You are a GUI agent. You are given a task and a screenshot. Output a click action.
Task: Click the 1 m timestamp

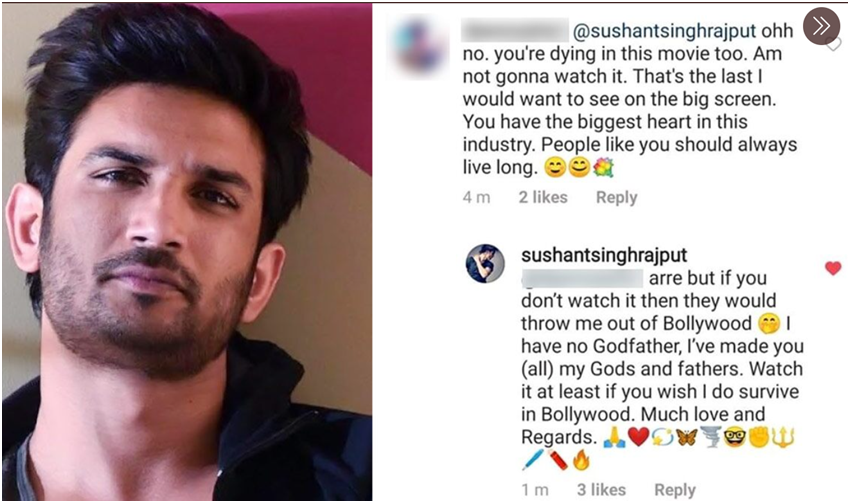pos(535,490)
